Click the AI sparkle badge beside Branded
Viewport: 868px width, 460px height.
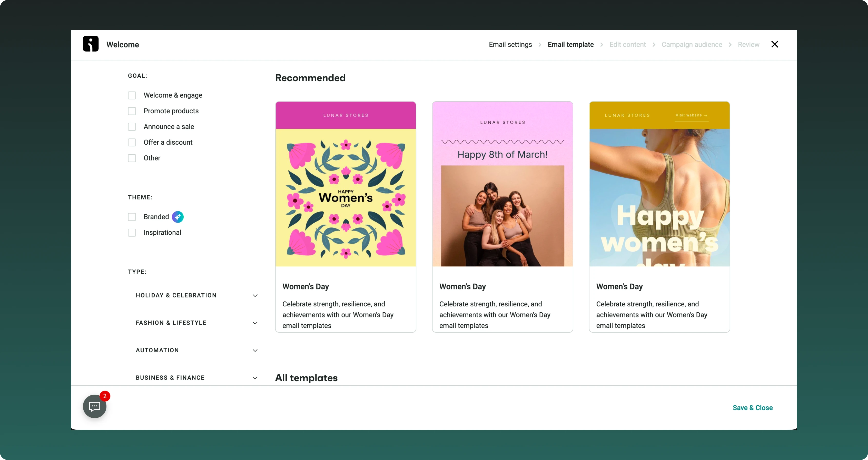tap(177, 217)
